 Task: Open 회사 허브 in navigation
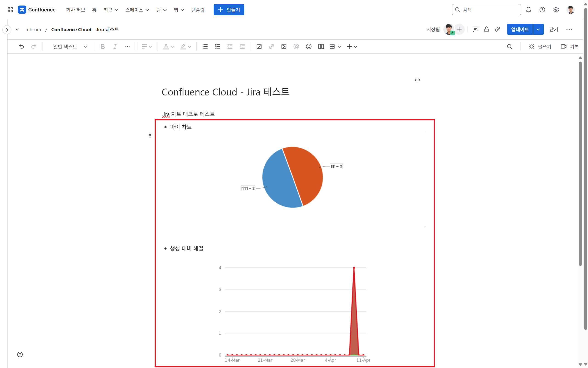point(76,10)
